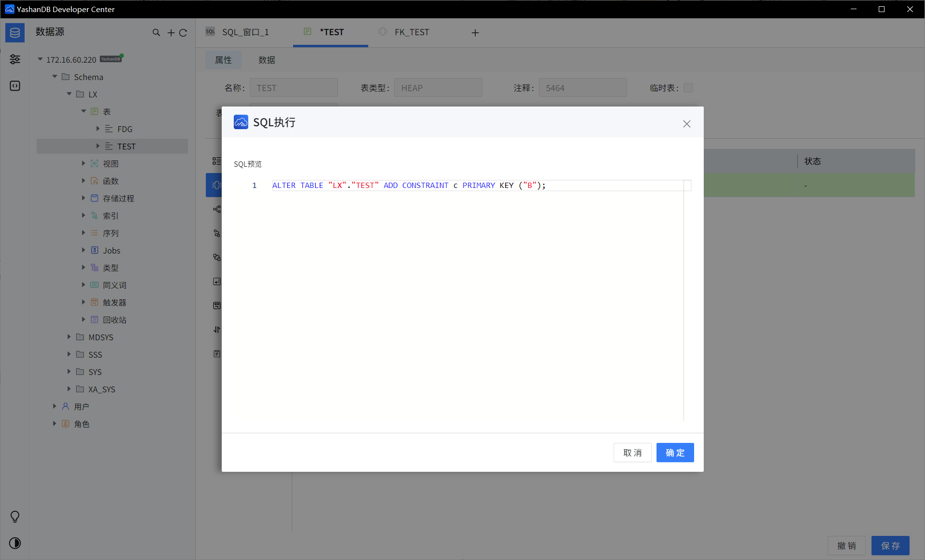Screen dimensions: 925x560
Task: Click the SQL preview code line
Action: (x=409, y=186)
